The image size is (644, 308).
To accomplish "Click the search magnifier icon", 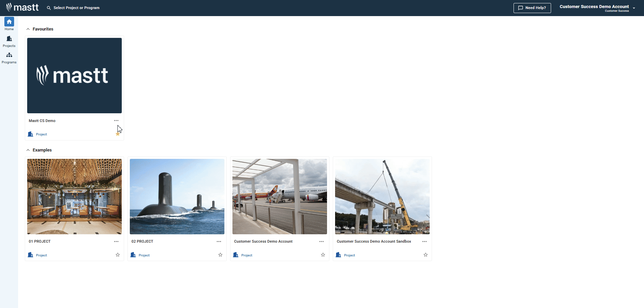I will (x=49, y=8).
